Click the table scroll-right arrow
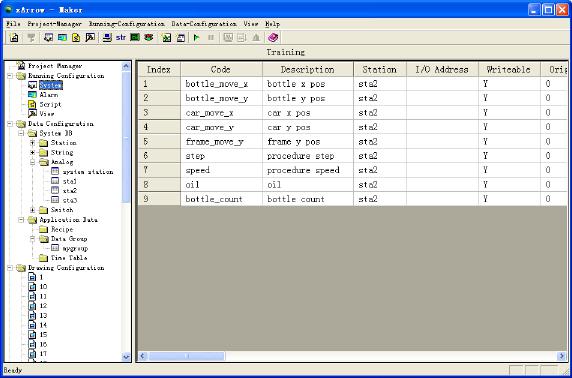The width and height of the screenshot is (572, 378). coord(561,356)
